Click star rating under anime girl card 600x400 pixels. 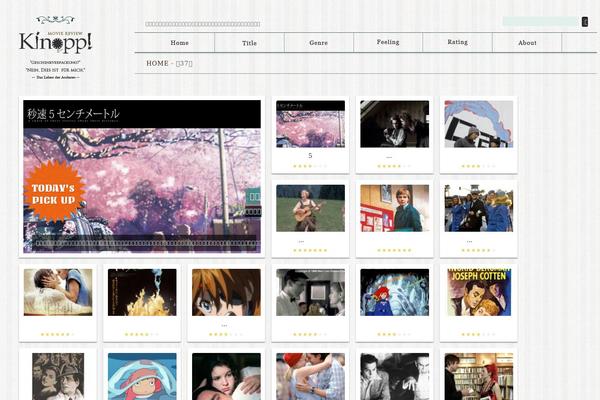pos(226,335)
